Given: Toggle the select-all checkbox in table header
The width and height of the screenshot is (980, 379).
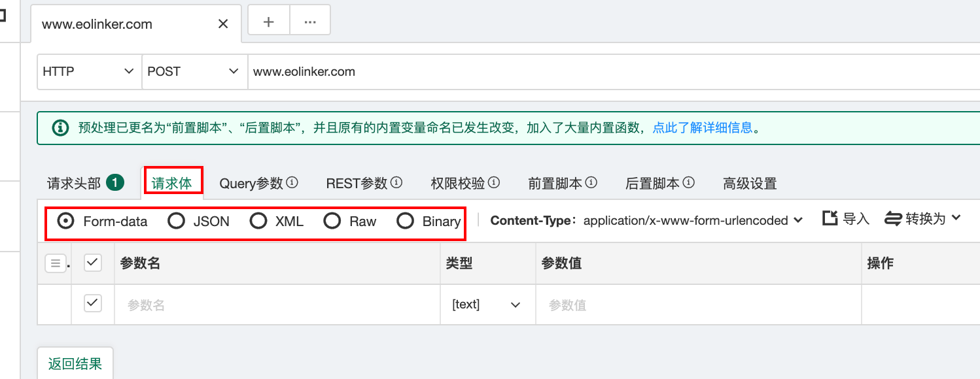Looking at the screenshot, I should click(x=93, y=263).
